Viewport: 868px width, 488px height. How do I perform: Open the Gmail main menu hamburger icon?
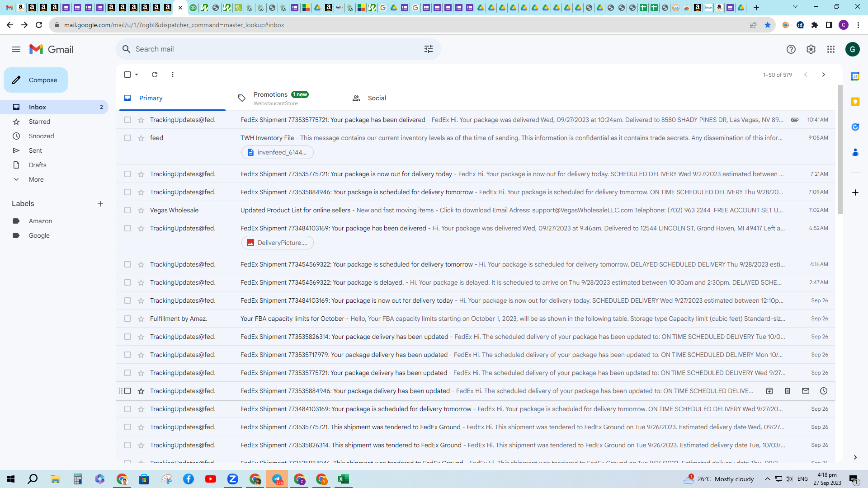tap(16, 49)
